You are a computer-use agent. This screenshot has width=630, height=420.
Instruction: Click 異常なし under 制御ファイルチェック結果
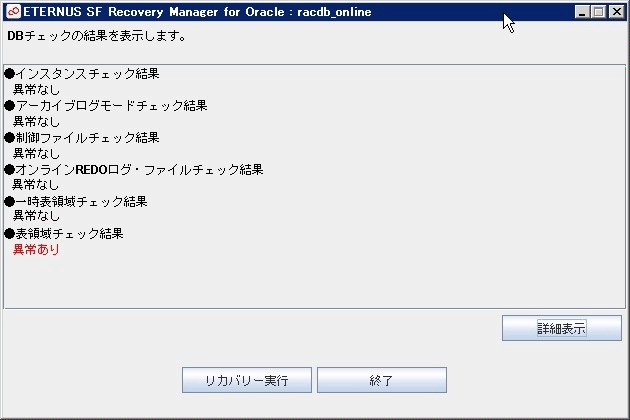[36, 154]
